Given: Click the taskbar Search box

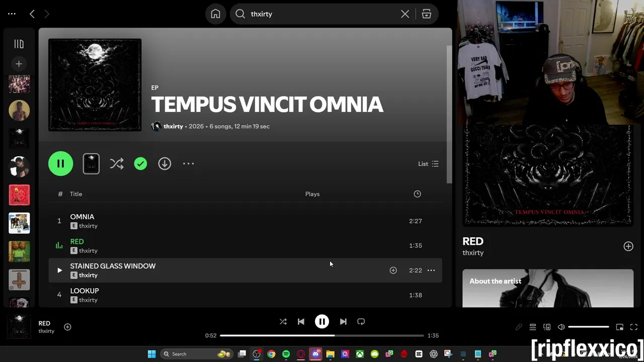Looking at the screenshot, I should [x=197, y=354].
